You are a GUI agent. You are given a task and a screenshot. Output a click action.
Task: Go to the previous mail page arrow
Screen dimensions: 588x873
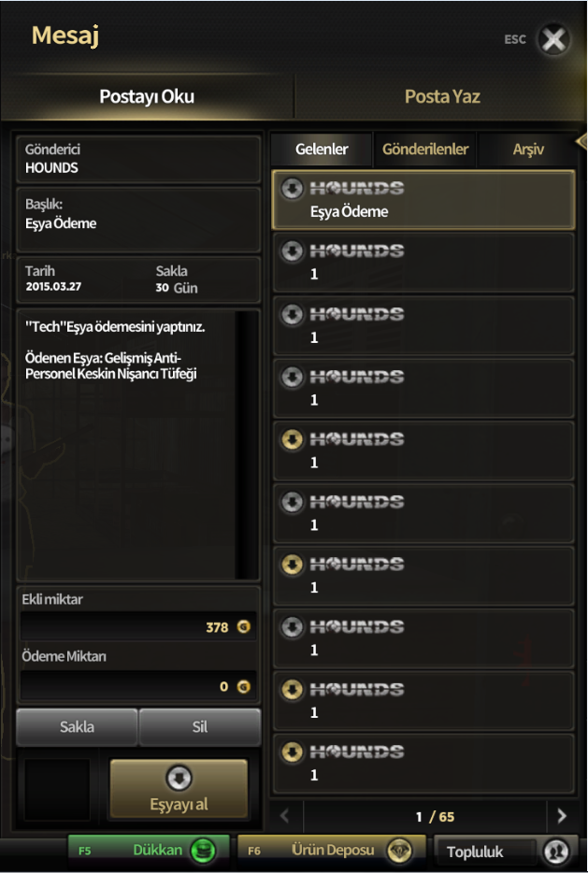click(x=285, y=816)
